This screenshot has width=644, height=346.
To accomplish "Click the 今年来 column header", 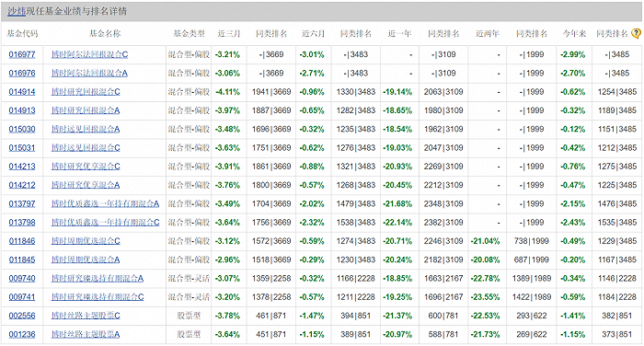I will click(x=574, y=34).
